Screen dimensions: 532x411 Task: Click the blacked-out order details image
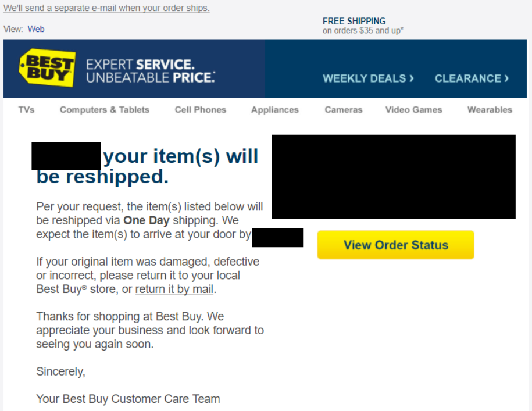[x=394, y=177]
